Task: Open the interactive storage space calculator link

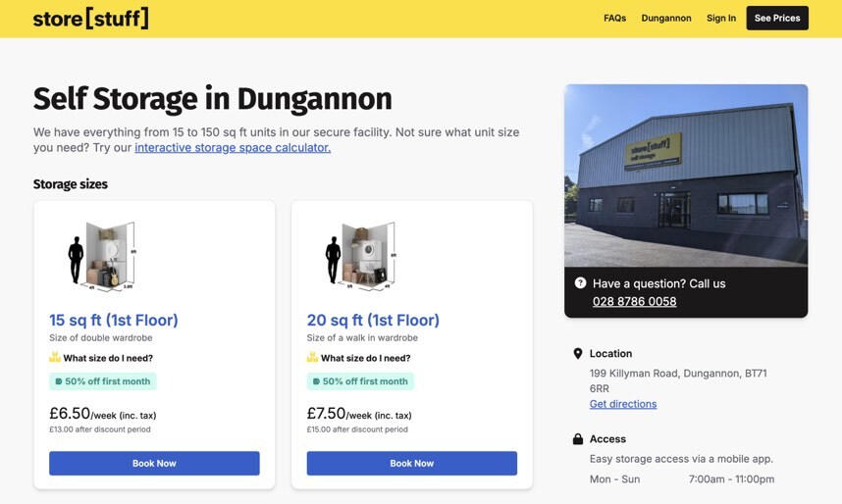Action: [233, 148]
